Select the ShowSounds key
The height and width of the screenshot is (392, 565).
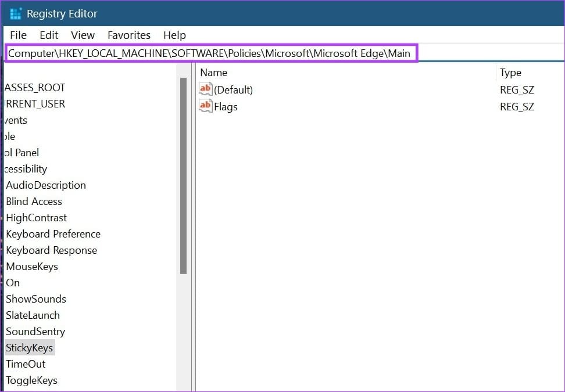point(35,299)
